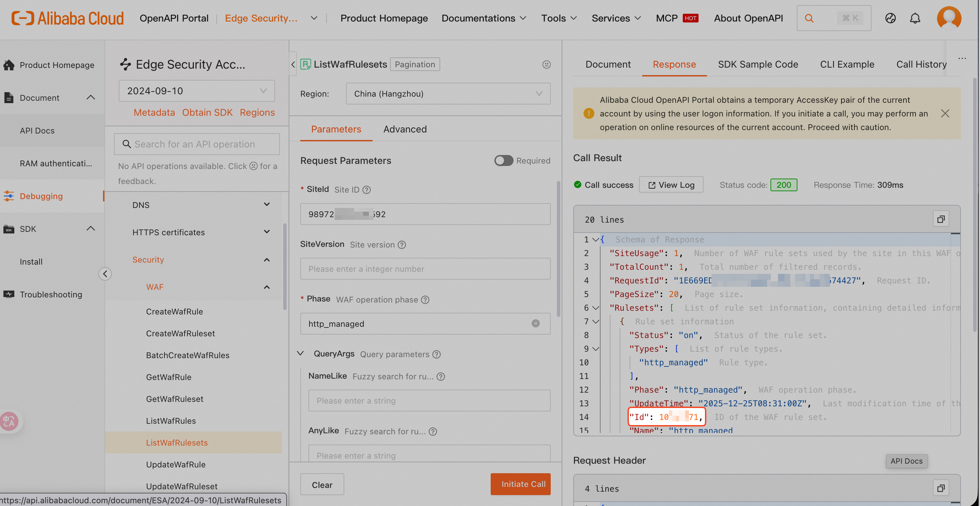The image size is (980, 506).
Task: Open RAM authentication sidebar item
Action: pyautogui.click(x=56, y=163)
